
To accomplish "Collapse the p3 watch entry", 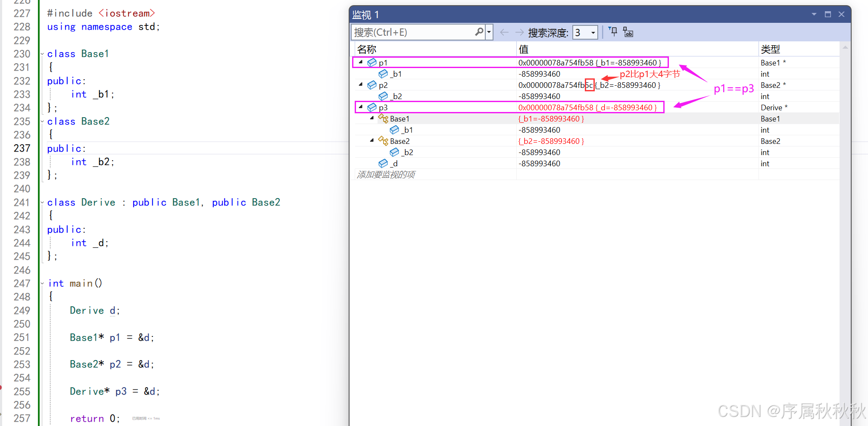I will [x=361, y=107].
